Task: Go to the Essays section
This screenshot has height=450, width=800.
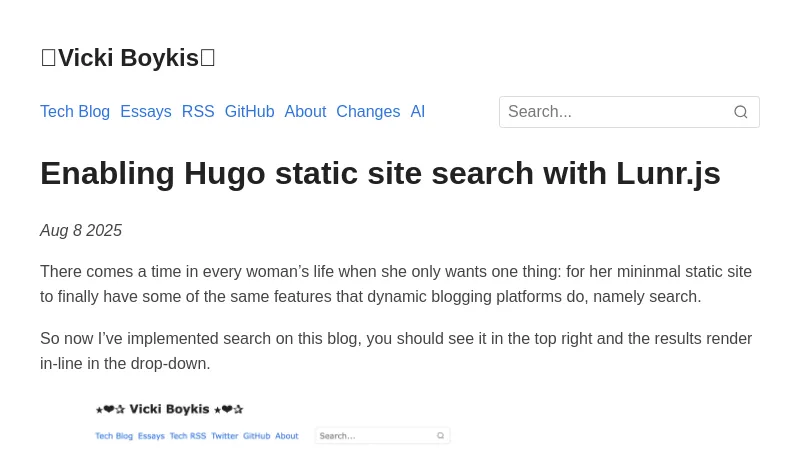Action: pyautogui.click(x=146, y=112)
